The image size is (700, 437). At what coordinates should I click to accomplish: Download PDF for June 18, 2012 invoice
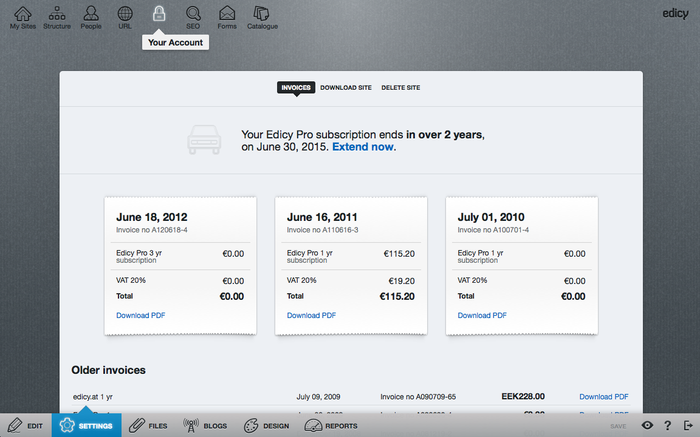[x=140, y=315]
